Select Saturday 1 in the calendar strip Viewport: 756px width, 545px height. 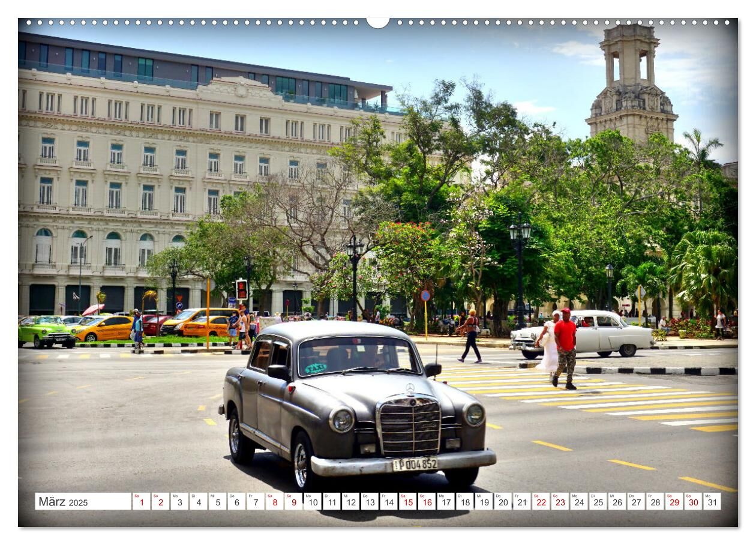click(141, 502)
